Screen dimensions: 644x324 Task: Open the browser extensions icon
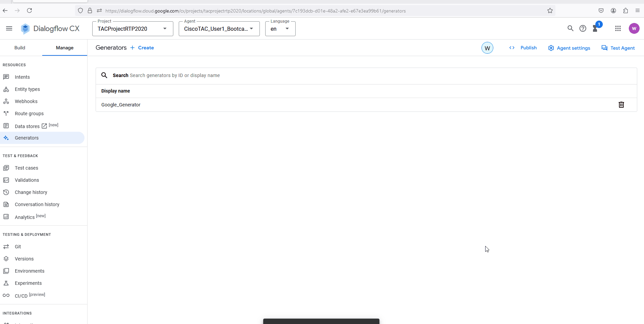point(625,10)
